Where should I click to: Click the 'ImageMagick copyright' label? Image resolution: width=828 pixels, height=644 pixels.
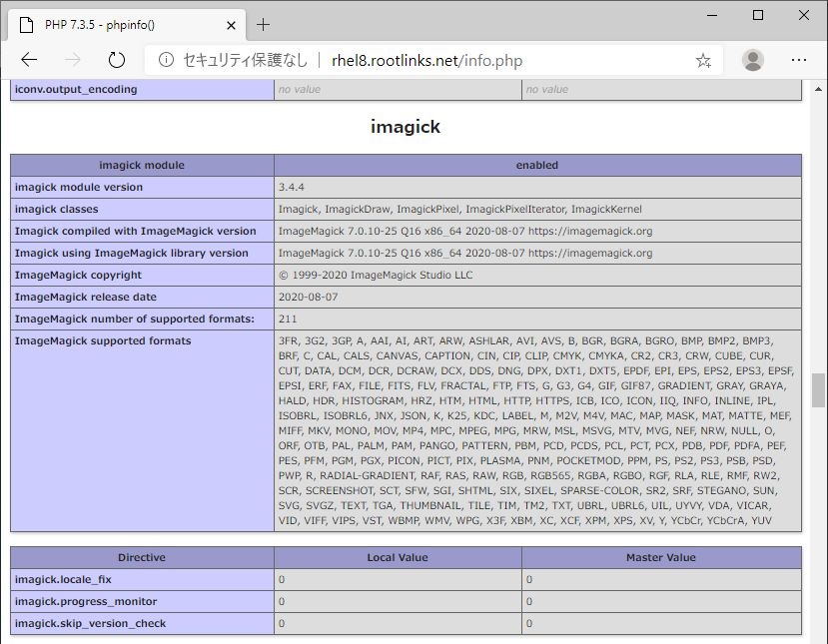(78, 275)
